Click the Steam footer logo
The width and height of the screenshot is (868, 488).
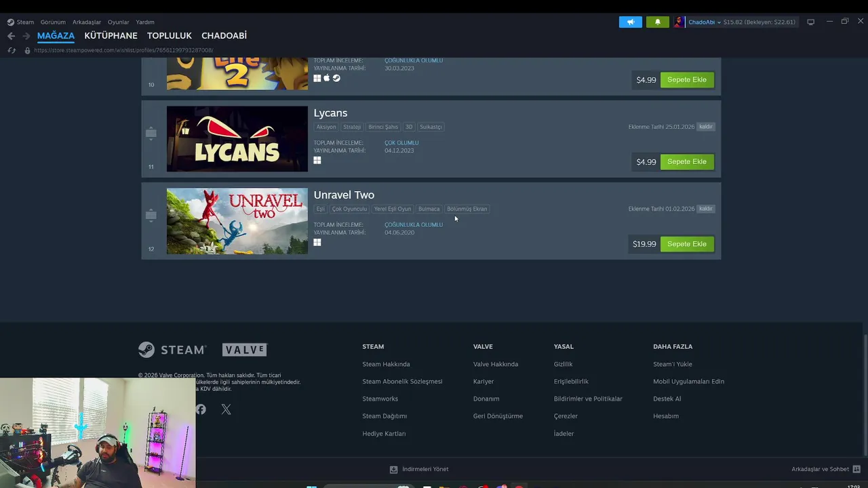click(x=172, y=350)
